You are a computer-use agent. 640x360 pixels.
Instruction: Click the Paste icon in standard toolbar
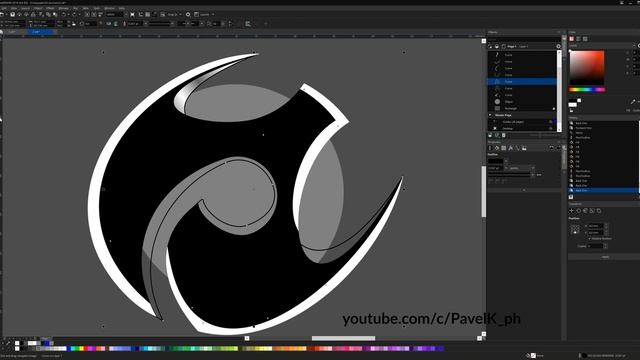(55, 14)
